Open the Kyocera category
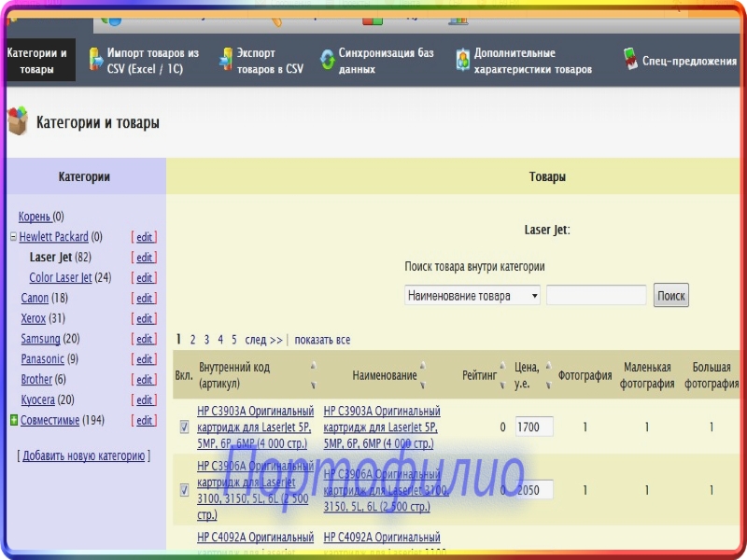This screenshot has width=747, height=560. point(37,400)
